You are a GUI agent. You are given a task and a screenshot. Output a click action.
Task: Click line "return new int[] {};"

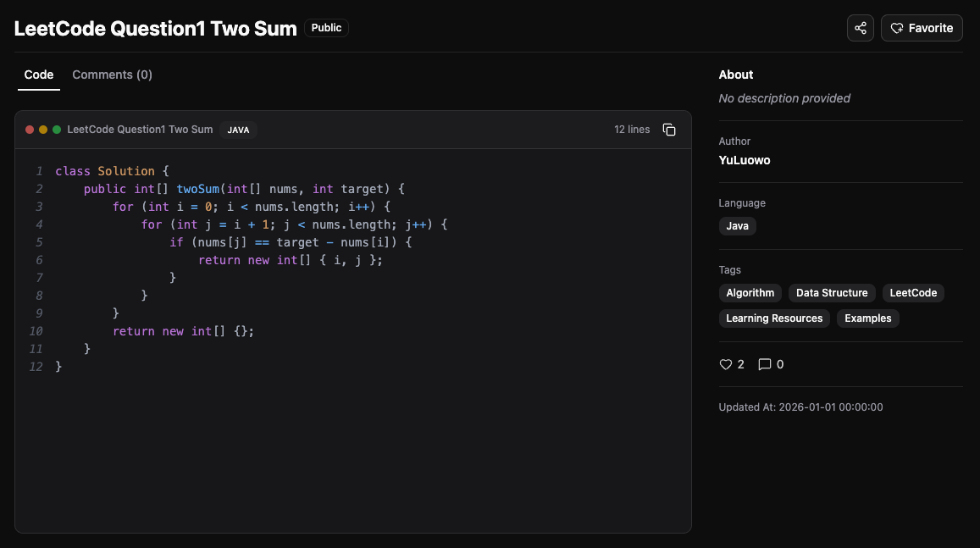click(183, 331)
